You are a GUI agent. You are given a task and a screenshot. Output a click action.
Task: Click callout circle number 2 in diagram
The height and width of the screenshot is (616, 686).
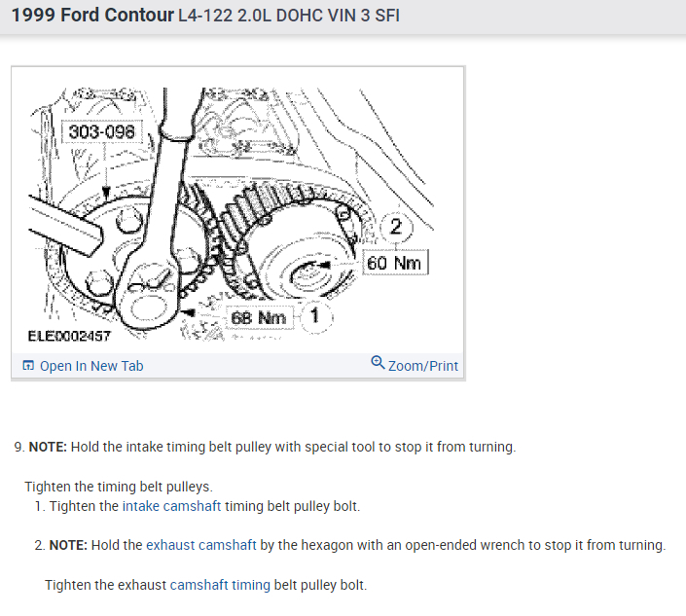pos(396,227)
